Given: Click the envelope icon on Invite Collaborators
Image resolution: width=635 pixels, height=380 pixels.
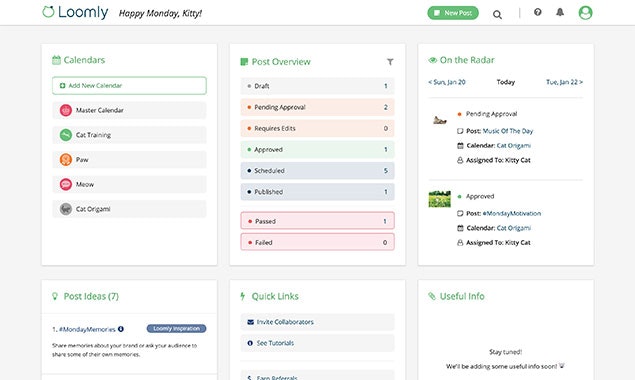Looking at the screenshot, I should pos(250,322).
